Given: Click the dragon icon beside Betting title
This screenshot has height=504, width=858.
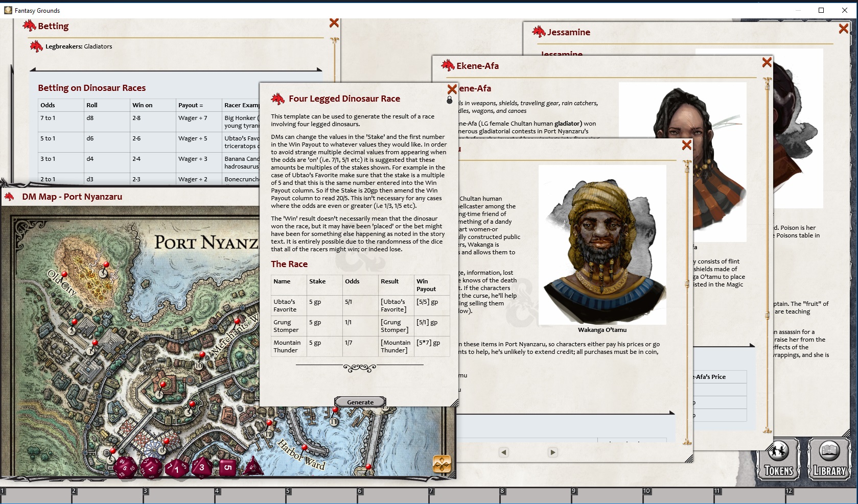Looking at the screenshot, I should pos(30,26).
